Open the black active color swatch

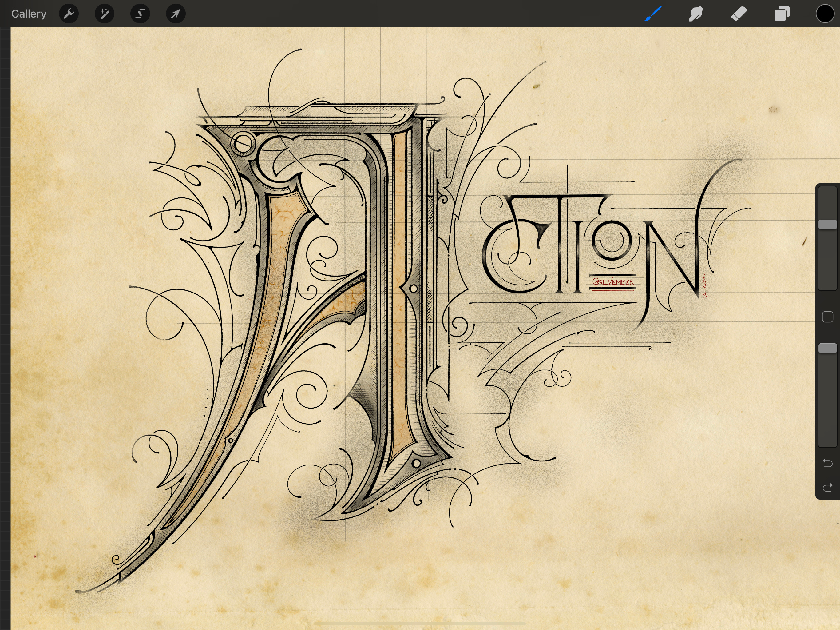[825, 14]
